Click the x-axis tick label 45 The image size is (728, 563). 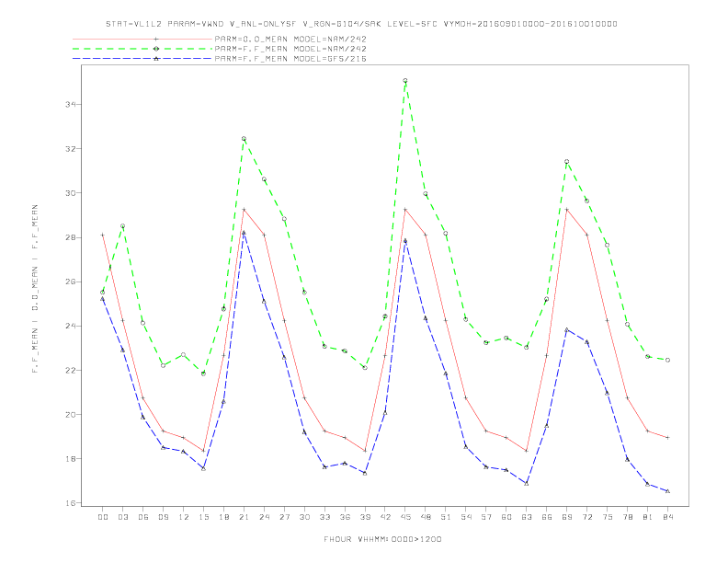coord(405,517)
